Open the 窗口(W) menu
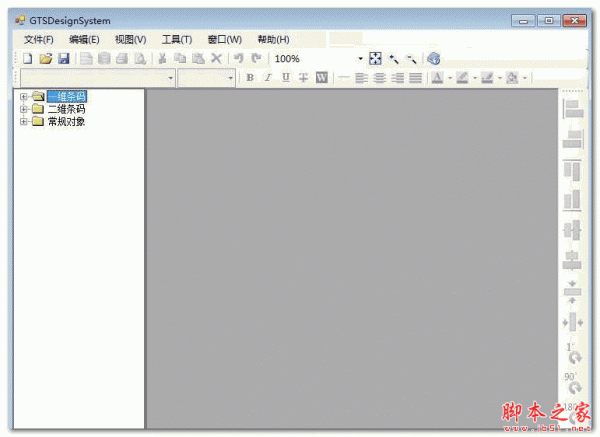The height and width of the screenshot is (437, 600). (x=225, y=39)
